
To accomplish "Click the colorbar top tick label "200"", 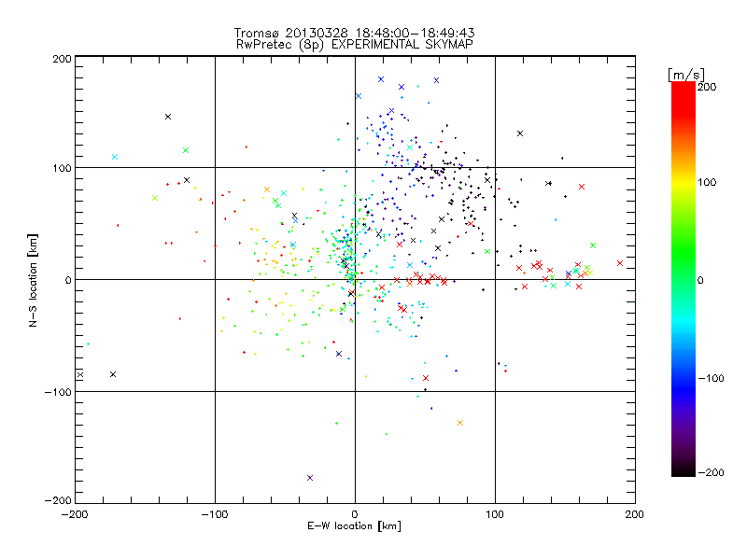I will point(707,87).
